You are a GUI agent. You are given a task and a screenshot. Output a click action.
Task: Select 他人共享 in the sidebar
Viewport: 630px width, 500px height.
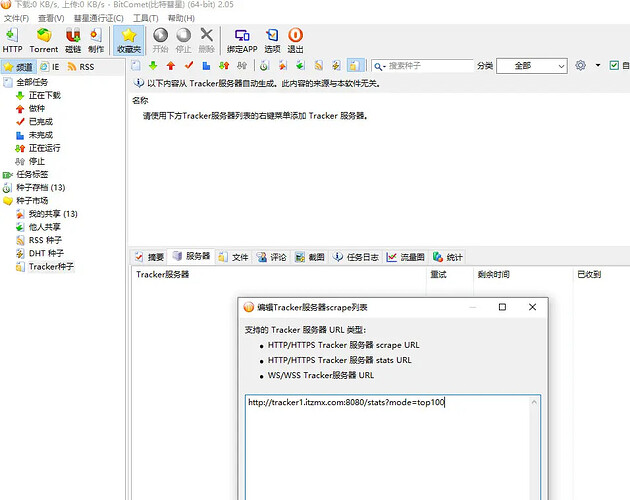45,227
